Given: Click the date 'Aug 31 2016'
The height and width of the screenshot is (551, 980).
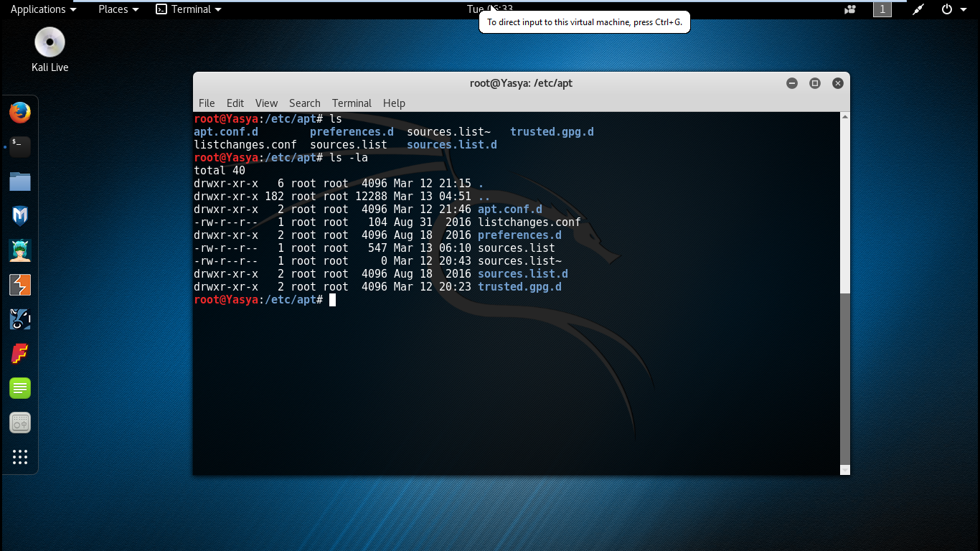Looking at the screenshot, I should coord(433,222).
